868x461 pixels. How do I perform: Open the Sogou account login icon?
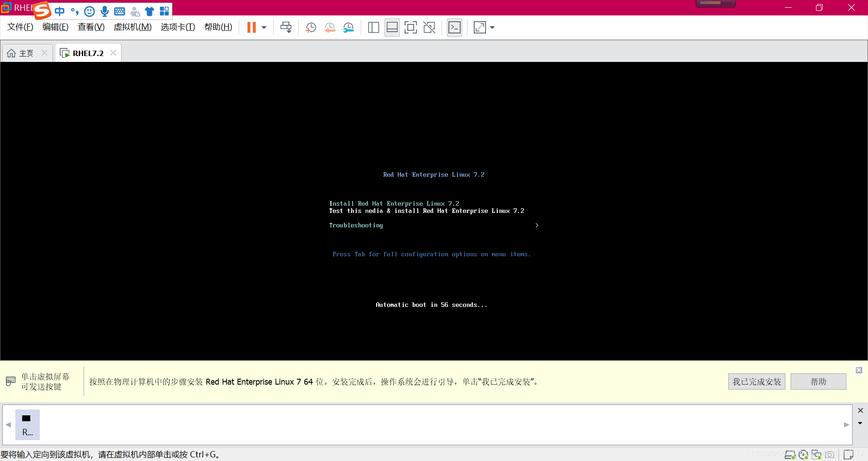click(x=135, y=11)
